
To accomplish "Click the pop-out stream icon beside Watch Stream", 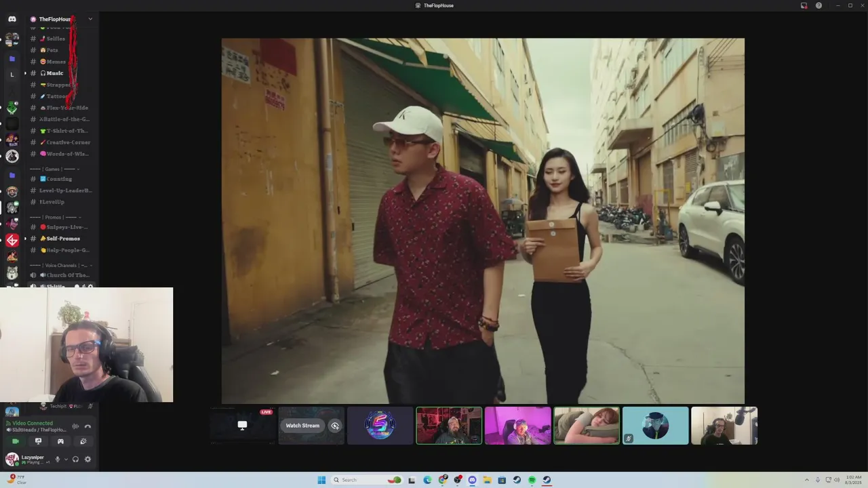I will tap(335, 426).
